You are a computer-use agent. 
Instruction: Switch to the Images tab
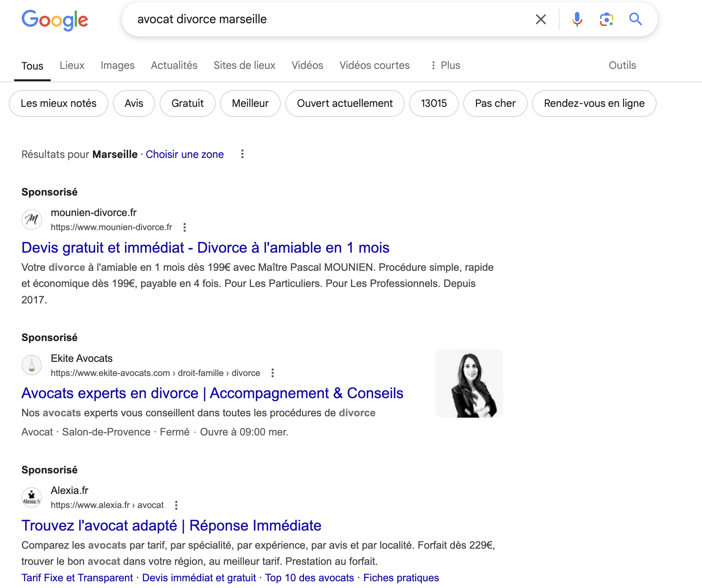point(118,66)
